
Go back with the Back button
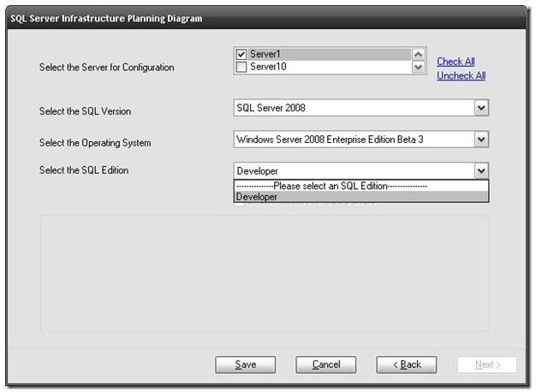coord(407,365)
